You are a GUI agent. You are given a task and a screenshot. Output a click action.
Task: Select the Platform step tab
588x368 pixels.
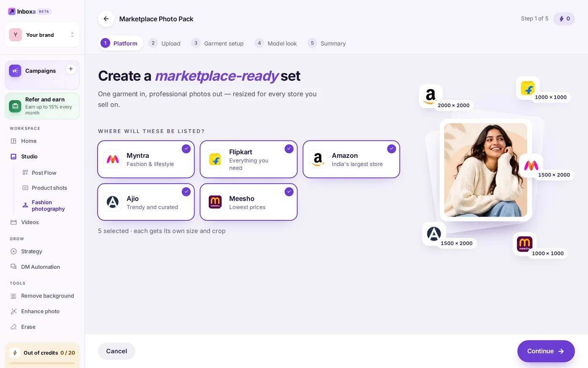click(121, 43)
